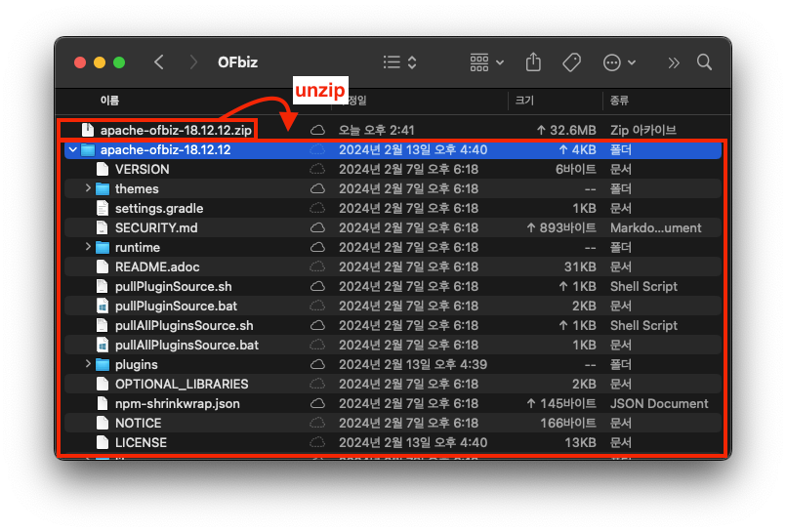Viewport: 786px width, 532px height.
Task: Click the JSON Document kind label
Action: point(659,404)
